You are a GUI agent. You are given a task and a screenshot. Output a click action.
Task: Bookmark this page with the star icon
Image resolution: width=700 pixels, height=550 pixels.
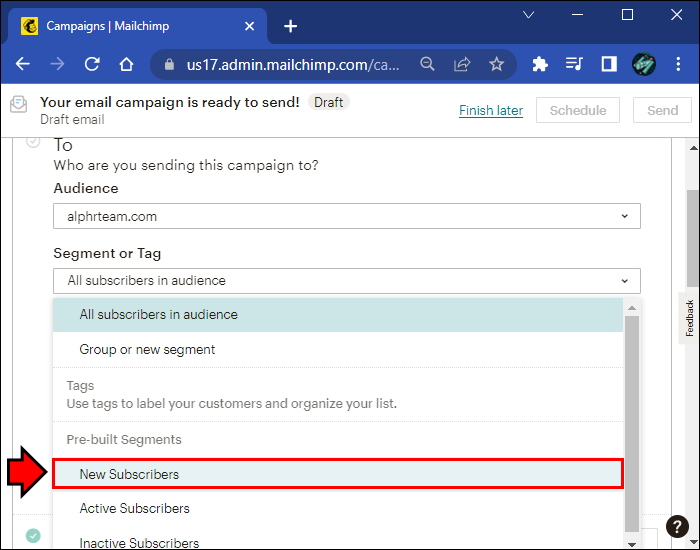point(496,64)
